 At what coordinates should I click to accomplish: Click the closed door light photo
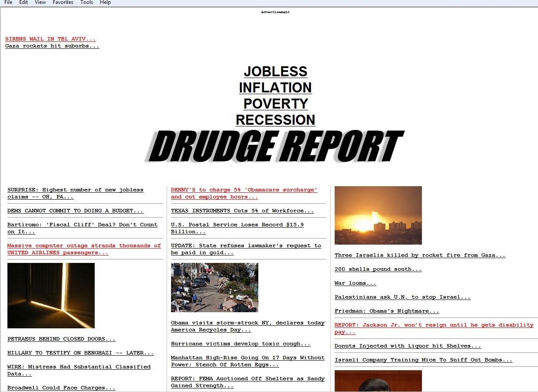(x=51, y=296)
